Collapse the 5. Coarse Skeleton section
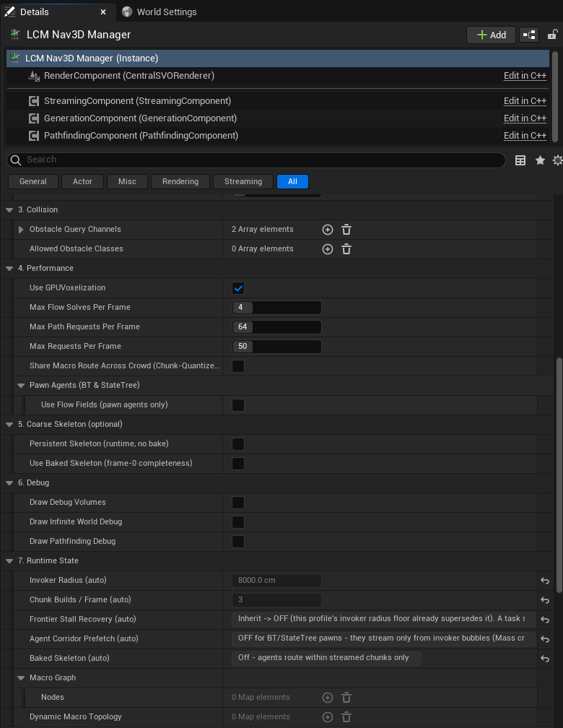 (9, 425)
